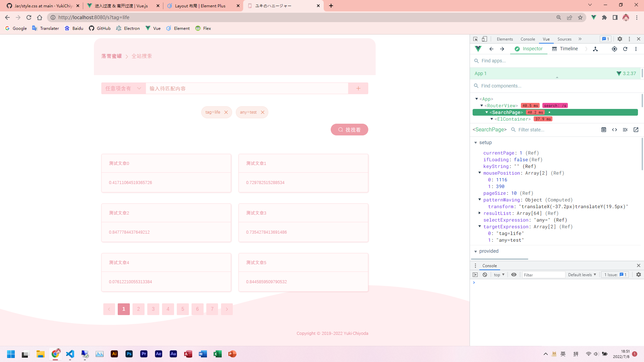Click scroll to component icon
This screenshot has width=644, height=362.
(x=604, y=130)
